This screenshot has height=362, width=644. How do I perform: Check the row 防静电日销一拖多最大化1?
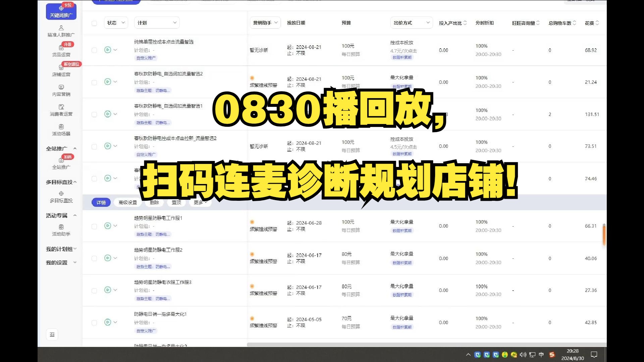tap(94, 323)
